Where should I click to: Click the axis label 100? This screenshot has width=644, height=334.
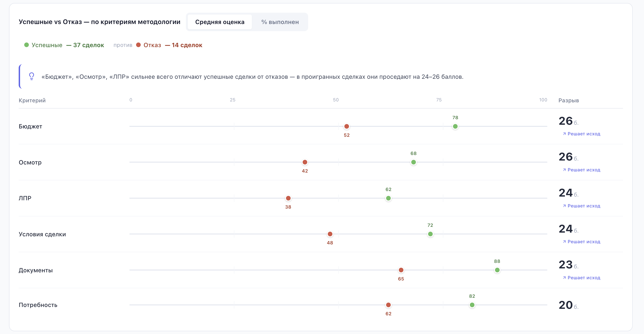(543, 100)
